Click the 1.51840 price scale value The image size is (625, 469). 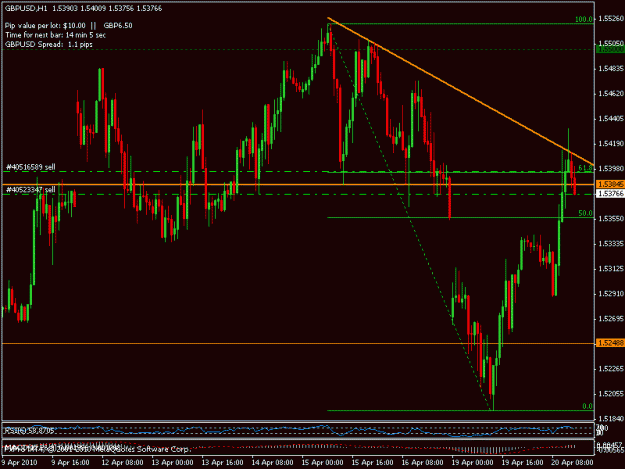click(x=611, y=418)
